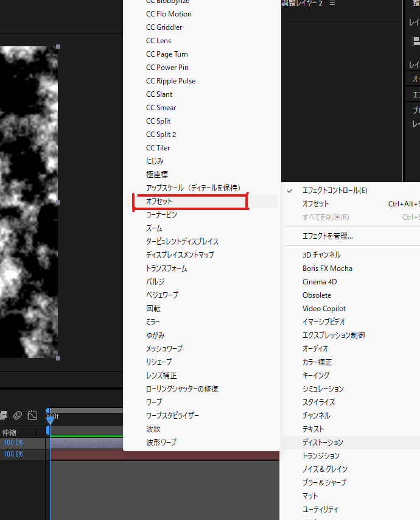Screen dimensions: 420x520
Task: Click the blue current time indicator playhead
Action: 50,420
